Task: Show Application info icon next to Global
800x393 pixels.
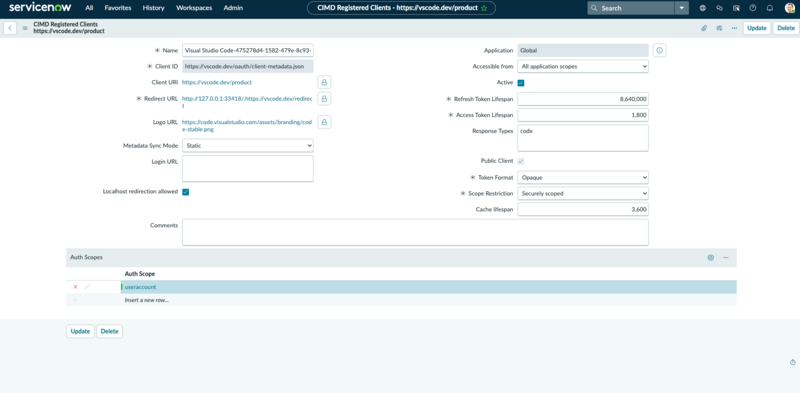Action: [660, 51]
